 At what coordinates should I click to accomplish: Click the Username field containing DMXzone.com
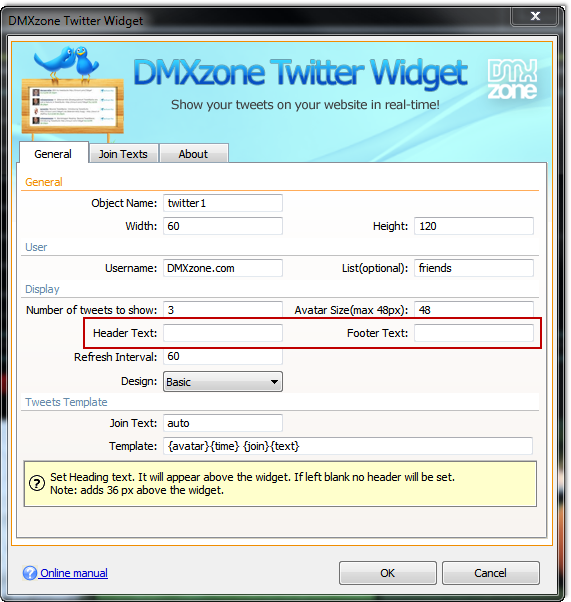coord(223,268)
